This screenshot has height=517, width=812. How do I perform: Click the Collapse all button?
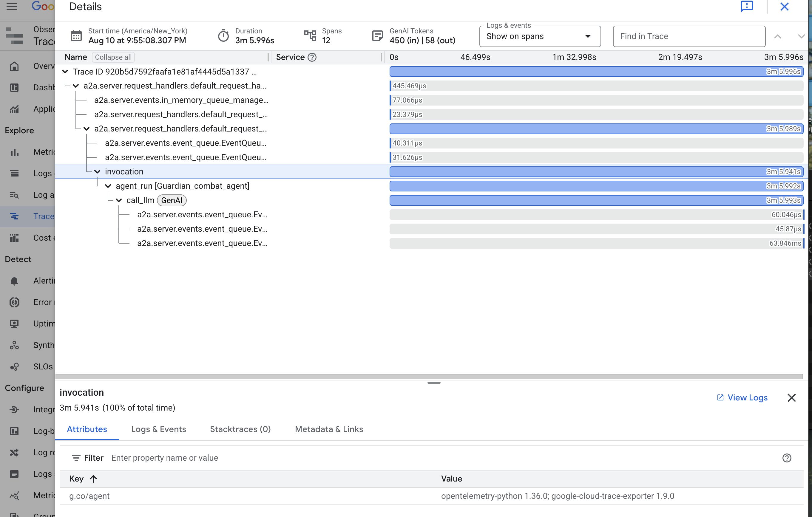pyautogui.click(x=113, y=57)
